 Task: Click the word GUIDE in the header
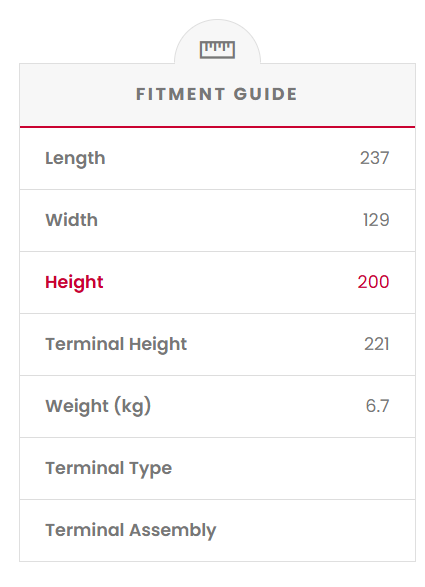point(265,94)
